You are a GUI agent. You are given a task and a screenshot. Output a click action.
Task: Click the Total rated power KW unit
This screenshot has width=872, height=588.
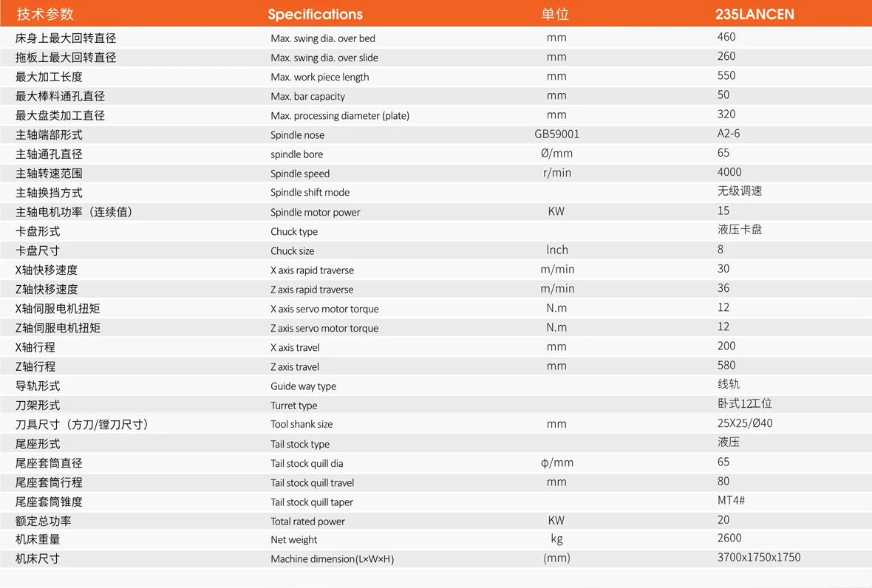(556, 520)
